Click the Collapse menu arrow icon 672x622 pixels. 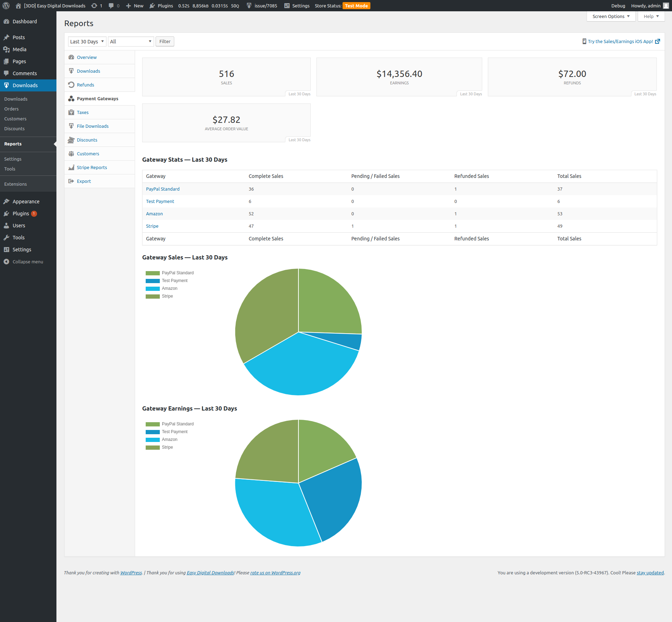pos(6,262)
